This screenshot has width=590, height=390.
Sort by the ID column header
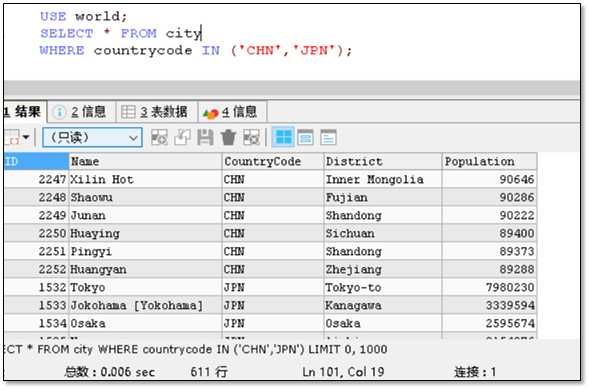[36, 161]
